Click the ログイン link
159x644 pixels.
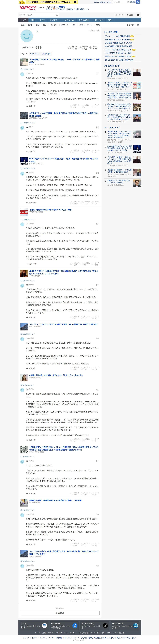(x=49, y=9)
